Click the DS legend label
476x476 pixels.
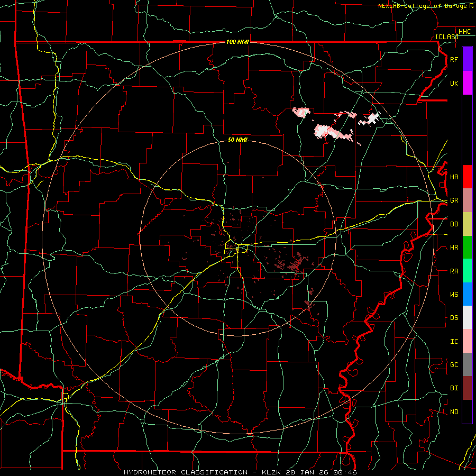(x=454, y=318)
